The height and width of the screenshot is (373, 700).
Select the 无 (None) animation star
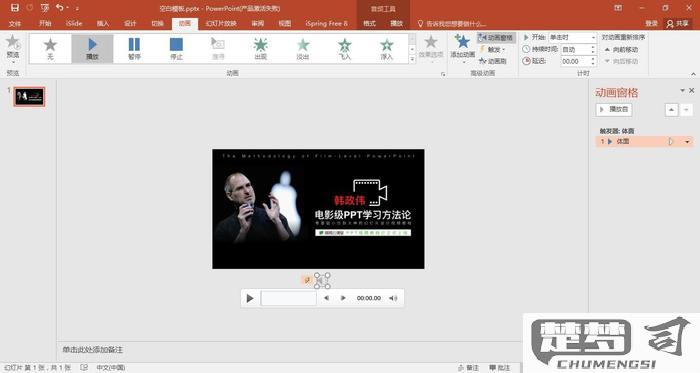click(50, 48)
